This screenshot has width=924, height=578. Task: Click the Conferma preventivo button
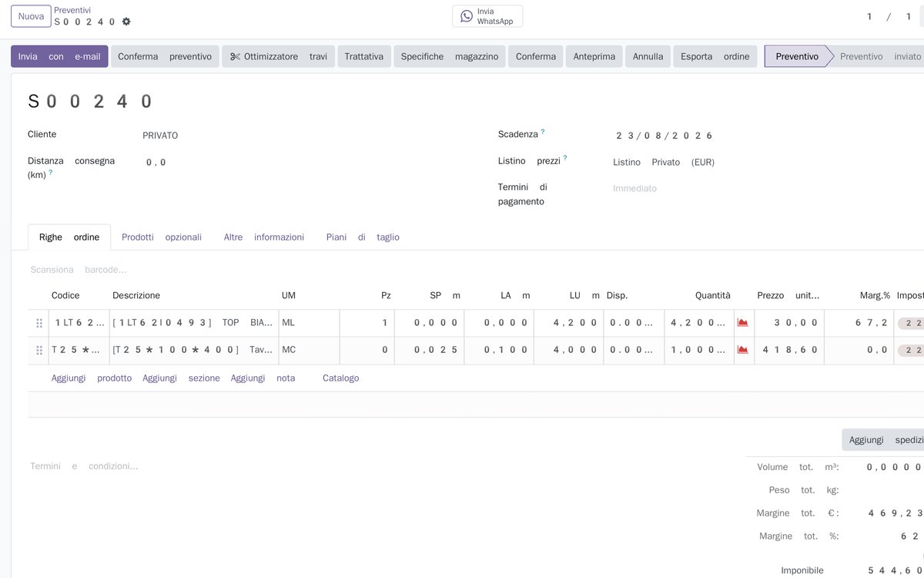click(165, 56)
